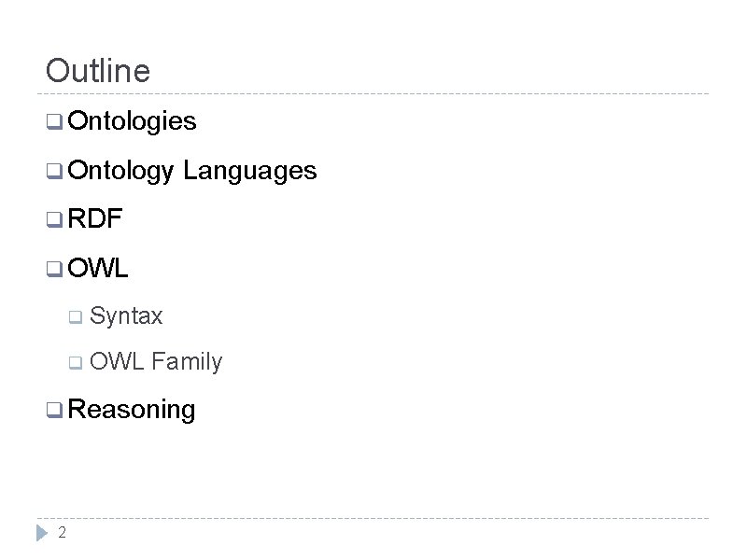Select the Ontologies outline item text
Screen dimensions: 747x560
[132, 121]
